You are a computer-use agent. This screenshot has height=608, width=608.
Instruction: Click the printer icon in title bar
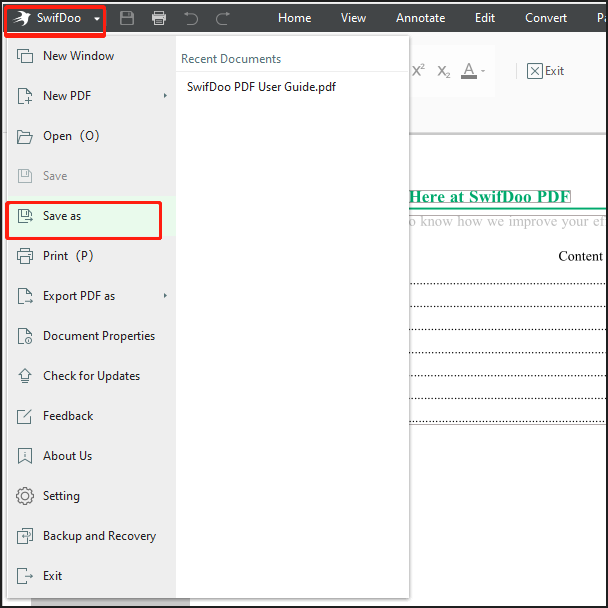(159, 18)
